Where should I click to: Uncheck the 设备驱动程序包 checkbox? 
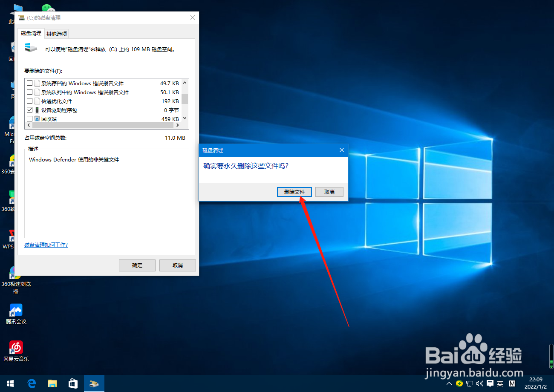pos(30,110)
